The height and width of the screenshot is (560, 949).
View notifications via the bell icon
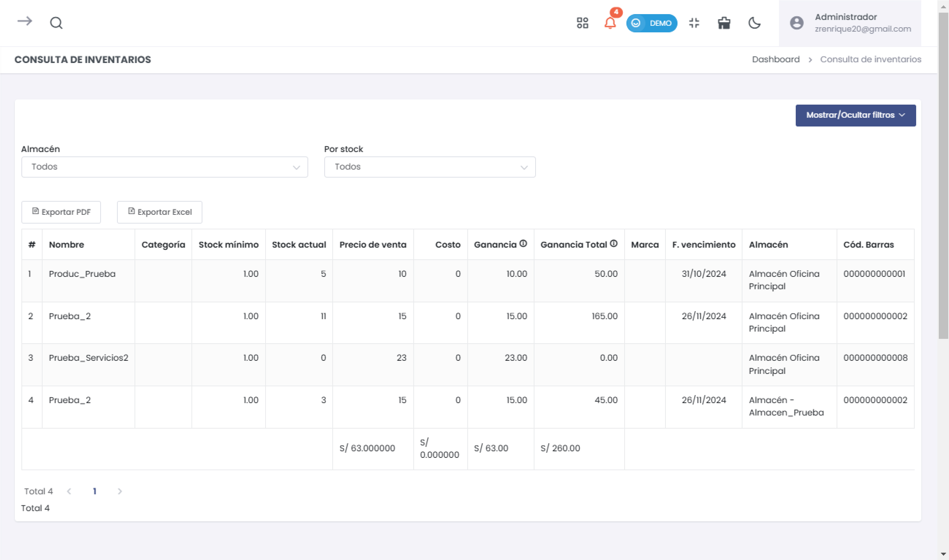(610, 23)
